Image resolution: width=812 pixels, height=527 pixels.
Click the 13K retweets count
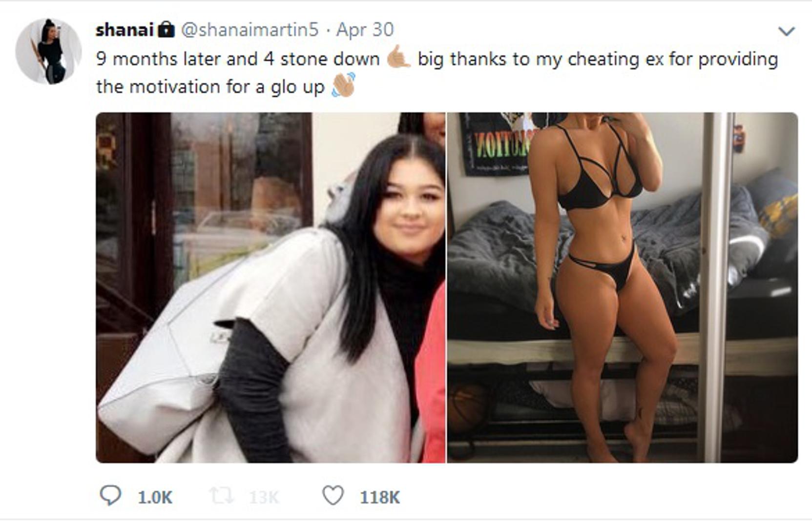[264, 497]
